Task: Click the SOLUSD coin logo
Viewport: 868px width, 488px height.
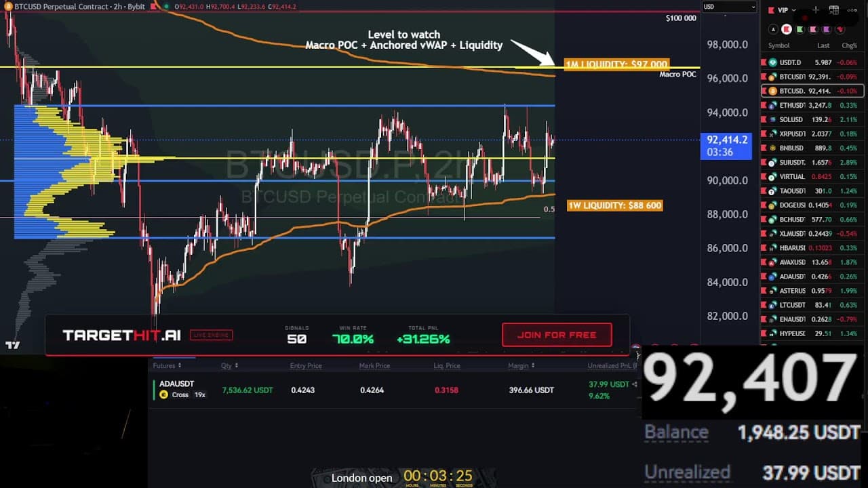Action: 772,119
